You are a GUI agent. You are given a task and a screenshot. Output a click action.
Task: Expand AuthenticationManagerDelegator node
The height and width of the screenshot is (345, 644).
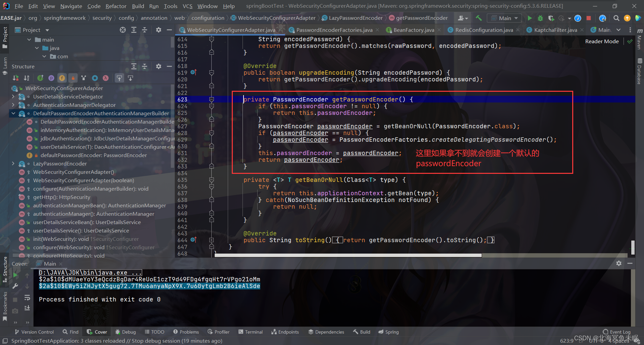pos(13,105)
